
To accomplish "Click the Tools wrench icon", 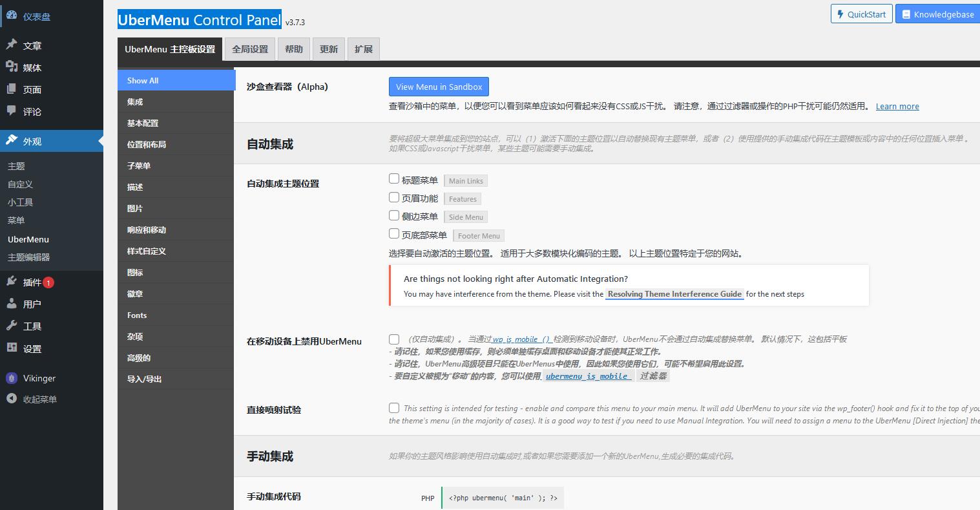I will coord(12,326).
